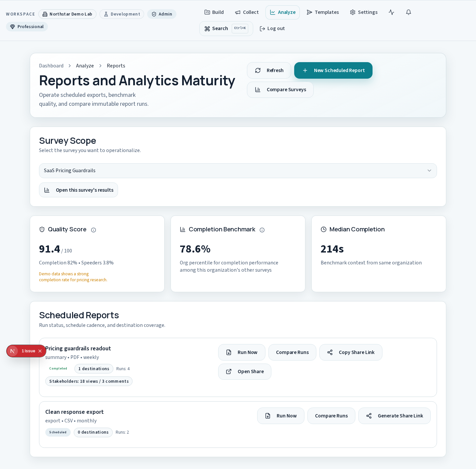
Task: Compare Runs for Clean response export
Action: tap(331, 416)
